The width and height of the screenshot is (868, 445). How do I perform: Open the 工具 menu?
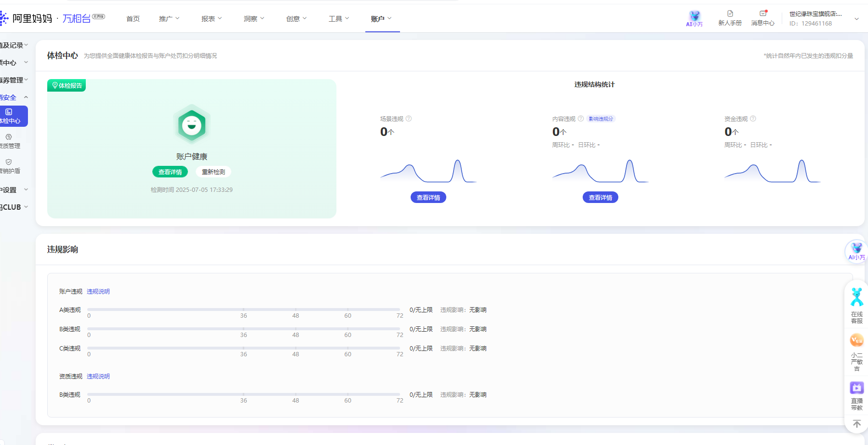[x=339, y=19]
